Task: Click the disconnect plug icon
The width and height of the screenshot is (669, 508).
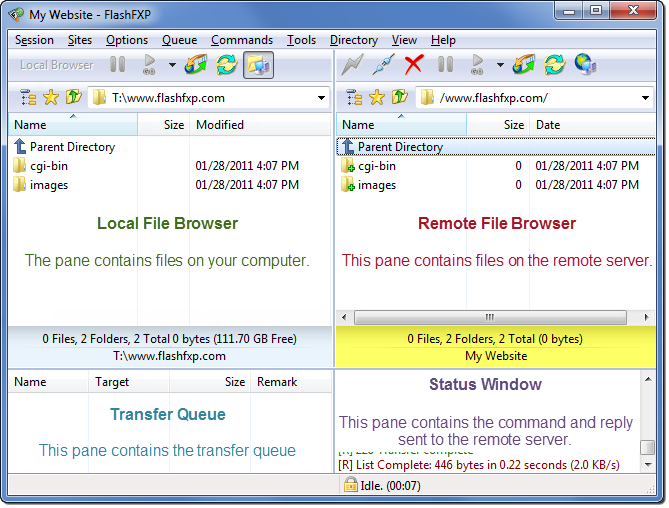Action: [383, 66]
